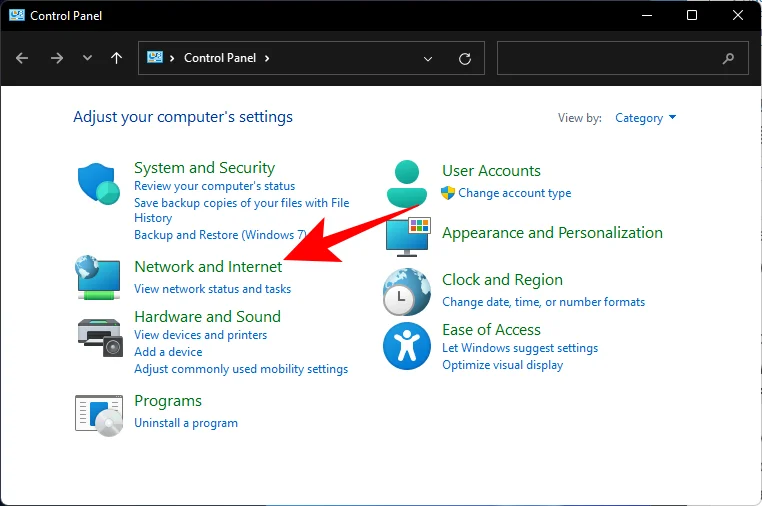This screenshot has width=762, height=506.
Task: Click Change account type link
Action: 515,193
